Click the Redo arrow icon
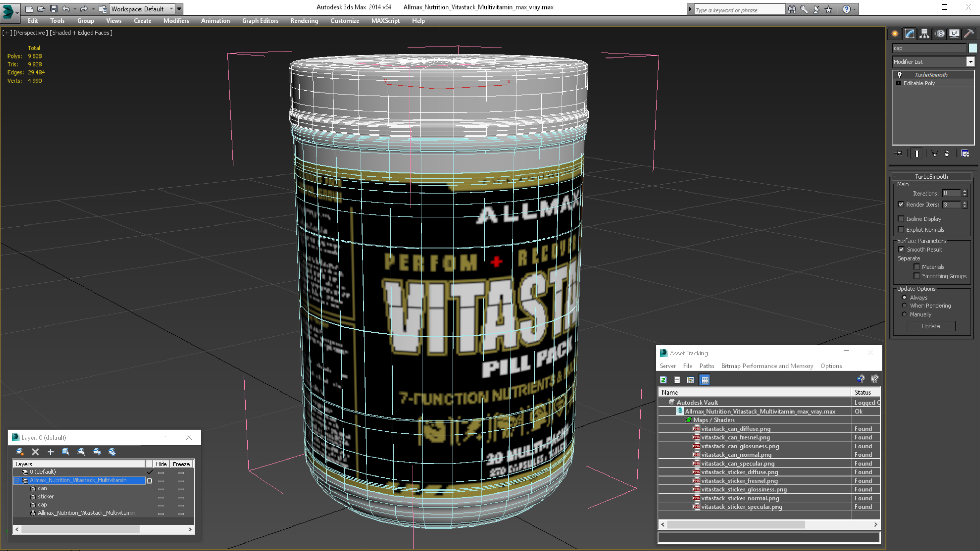This screenshot has width=980, height=551. [84, 9]
